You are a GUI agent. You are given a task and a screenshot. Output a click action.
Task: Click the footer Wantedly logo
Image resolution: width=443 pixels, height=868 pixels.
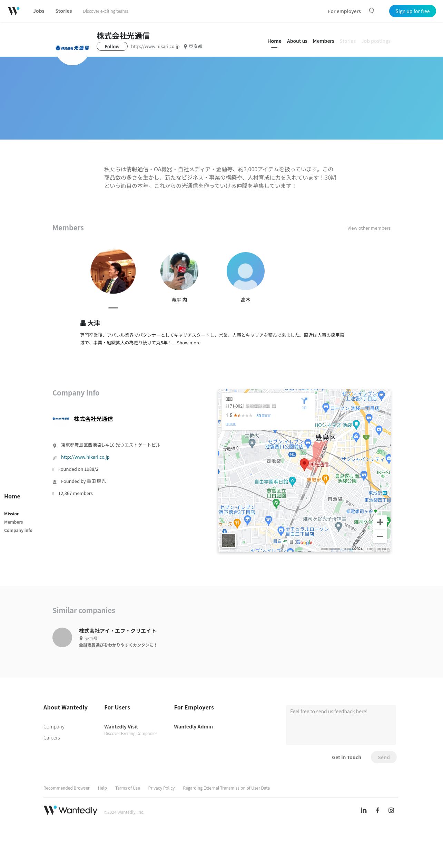[70, 810]
